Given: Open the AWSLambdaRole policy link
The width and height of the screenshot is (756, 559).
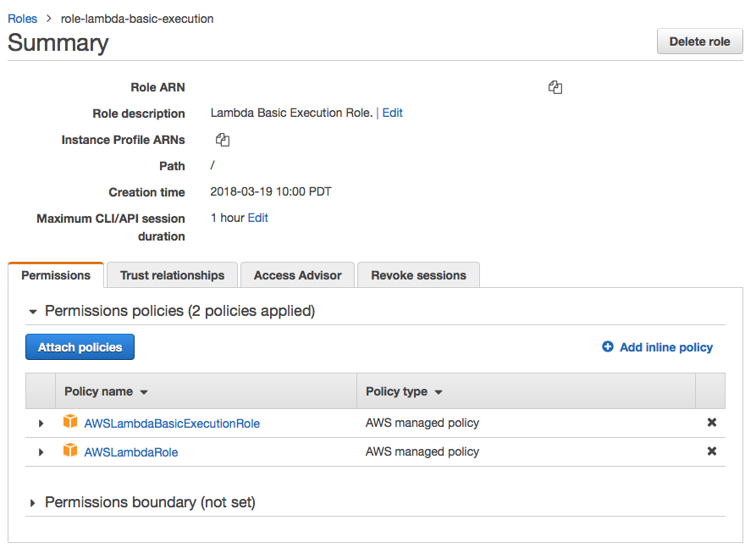Looking at the screenshot, I should (x=131, y=451).
